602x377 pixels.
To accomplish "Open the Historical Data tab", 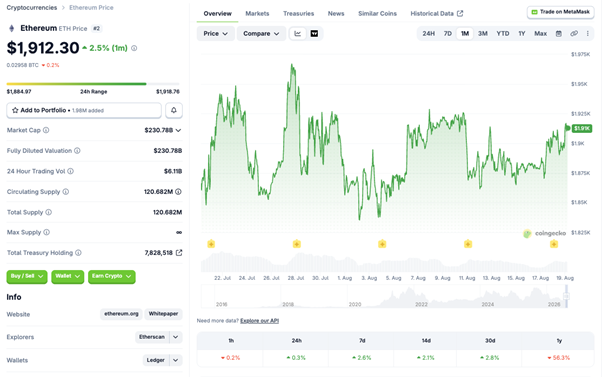I will (x=437, y=13).
